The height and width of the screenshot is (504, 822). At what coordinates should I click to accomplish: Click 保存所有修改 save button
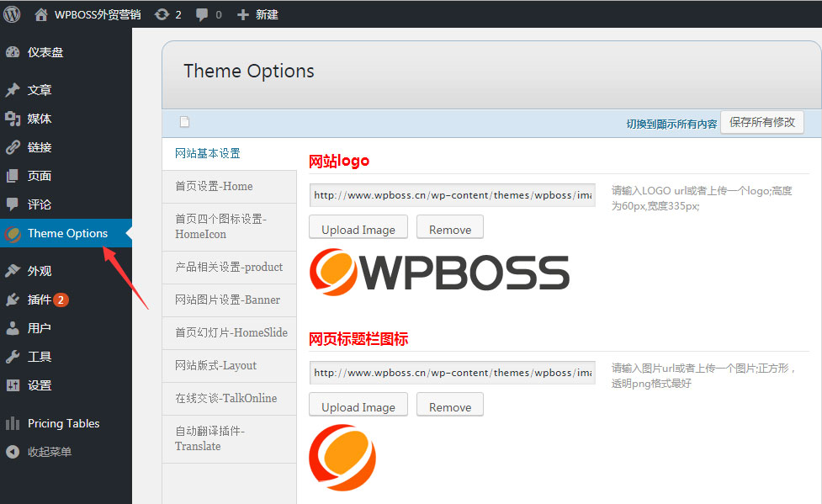pyautogui.click(x=762, y=122)
